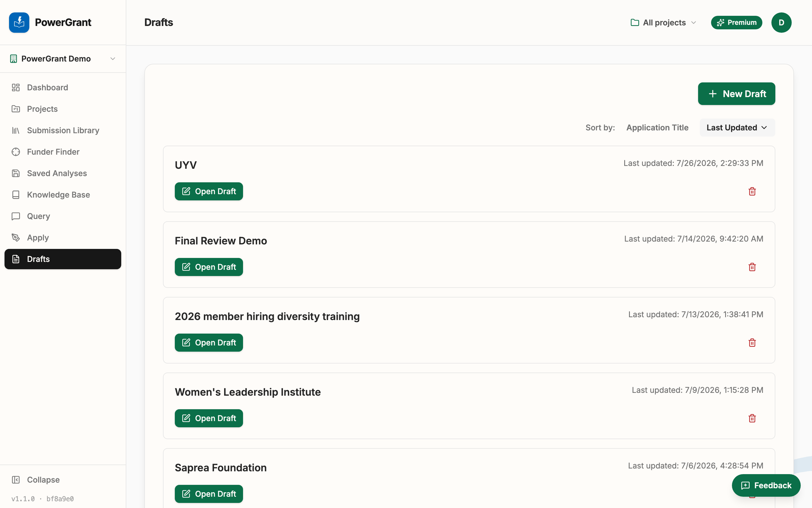Click the Feedback message icon
This screenshot has width=812, height=508.
(745, 485)
